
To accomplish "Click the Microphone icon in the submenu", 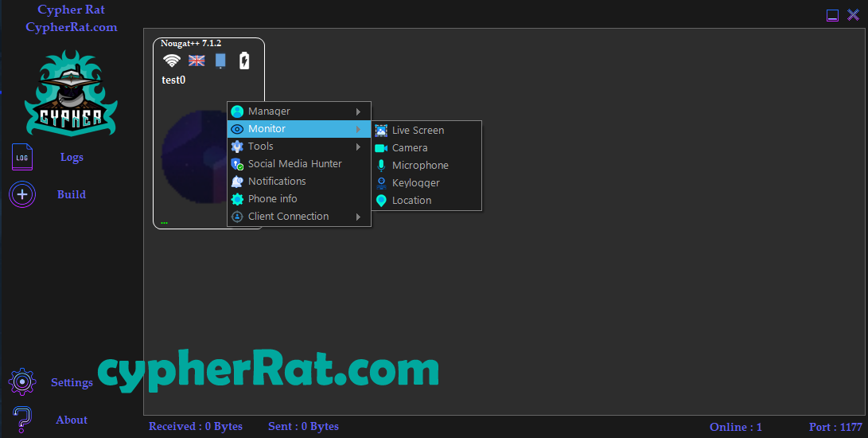I will [381, 166].
